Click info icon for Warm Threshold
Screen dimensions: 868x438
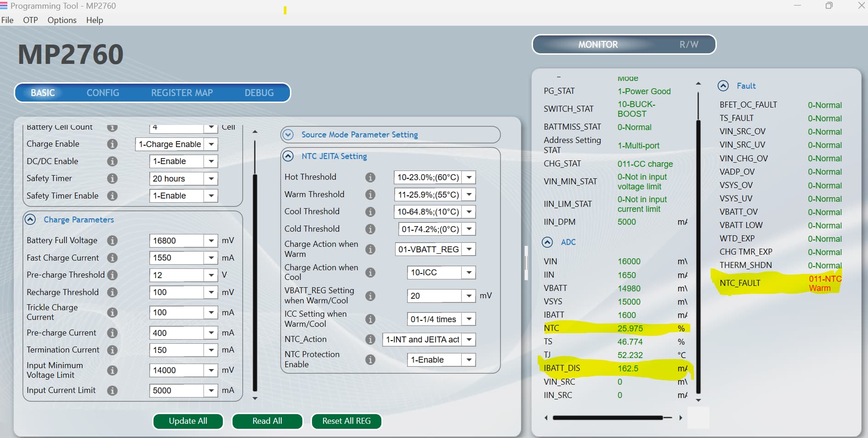(x=370, y=194)
